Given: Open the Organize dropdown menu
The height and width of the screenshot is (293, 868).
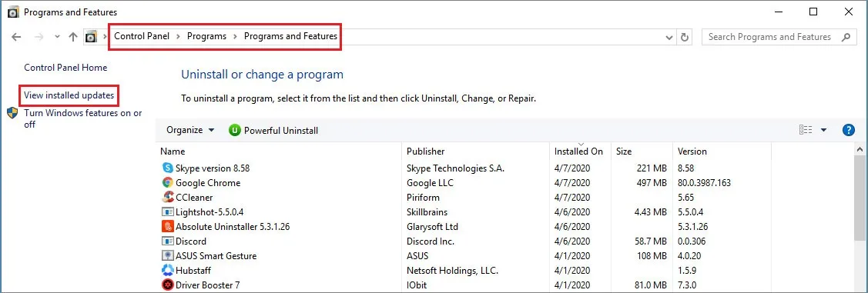Looking at the screenshot, I should (x=190, y=131).
